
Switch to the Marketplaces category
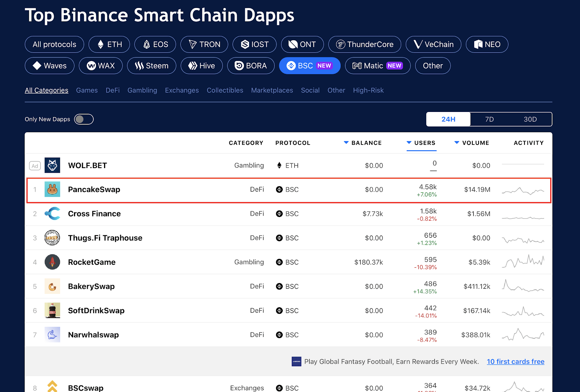click(272, 90)
